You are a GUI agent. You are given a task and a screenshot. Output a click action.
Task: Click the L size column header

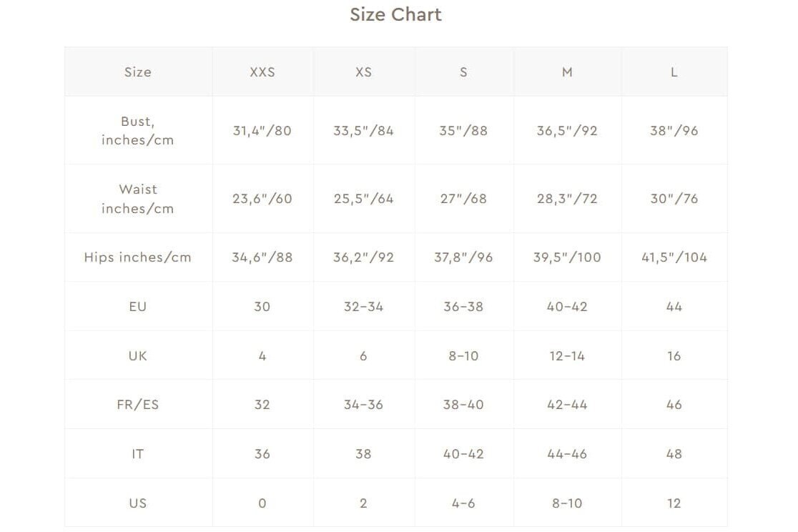tap(674, 72)
